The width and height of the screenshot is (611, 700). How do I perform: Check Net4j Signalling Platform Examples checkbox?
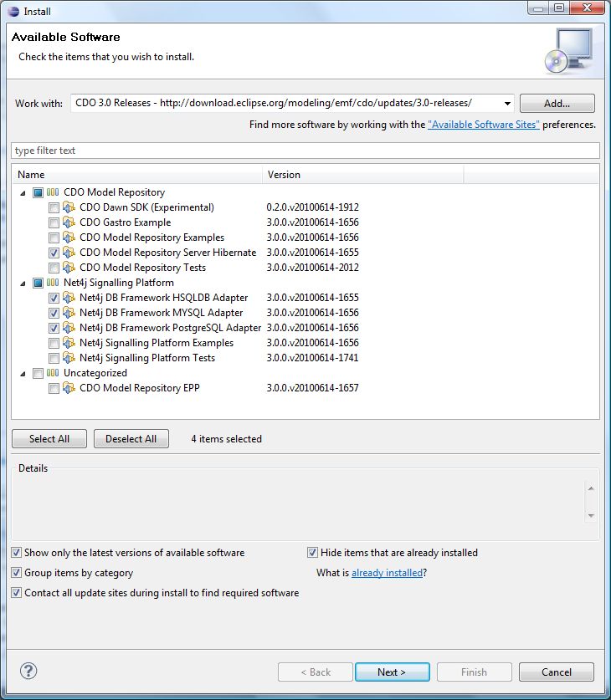[54, 343]
